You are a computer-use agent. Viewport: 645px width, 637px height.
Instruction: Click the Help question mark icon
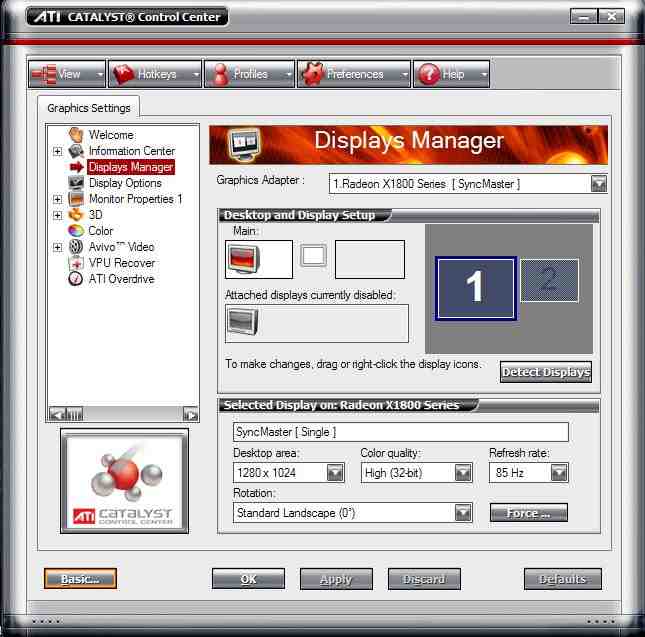click(x=429, y=74)
